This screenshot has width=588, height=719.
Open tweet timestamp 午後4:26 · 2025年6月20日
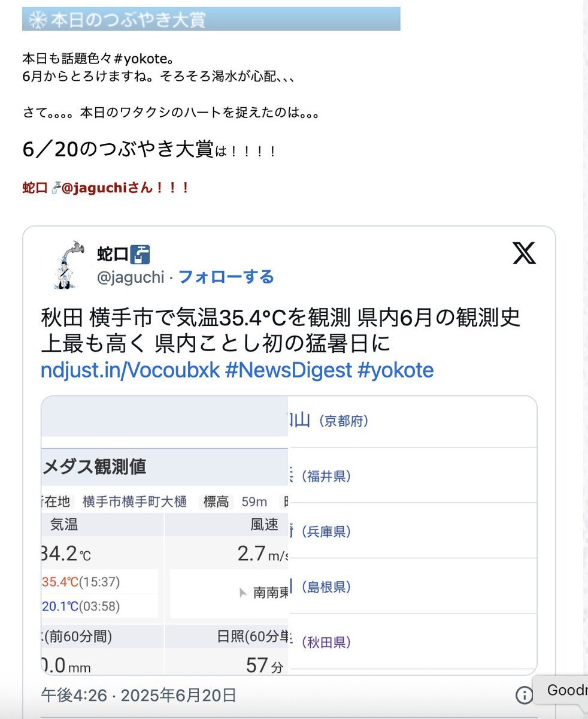tap(138, 695)
